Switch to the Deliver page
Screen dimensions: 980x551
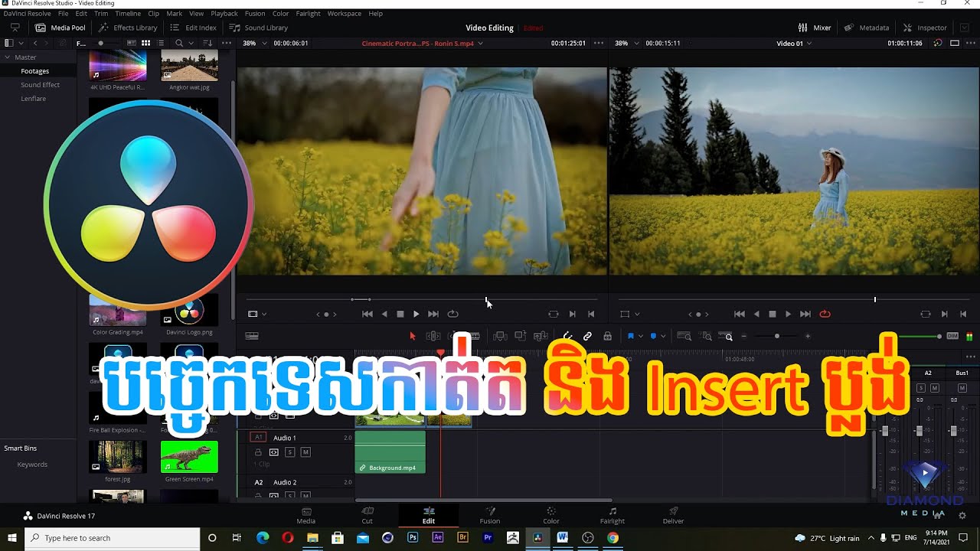coord(674,516)
